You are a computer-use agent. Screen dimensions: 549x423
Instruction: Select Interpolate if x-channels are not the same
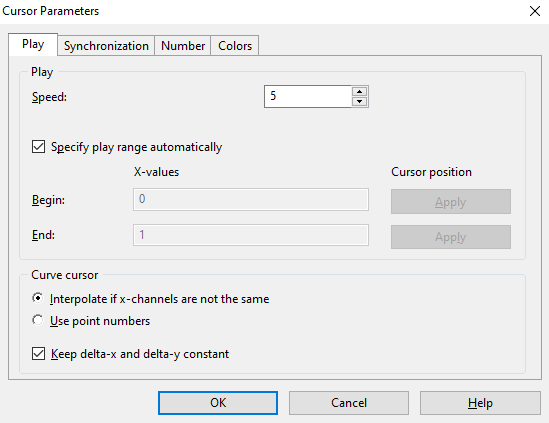point(38,298)
